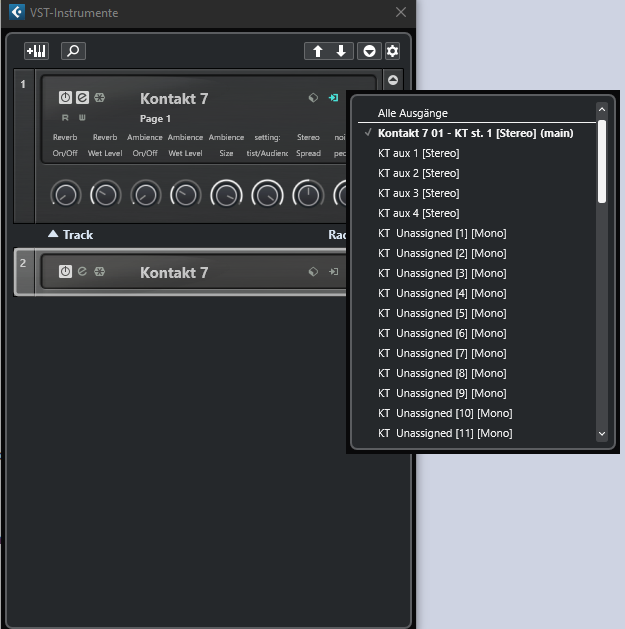Click scroll-down arrow of output list
625x629 pixels.
tap(601, 434)
